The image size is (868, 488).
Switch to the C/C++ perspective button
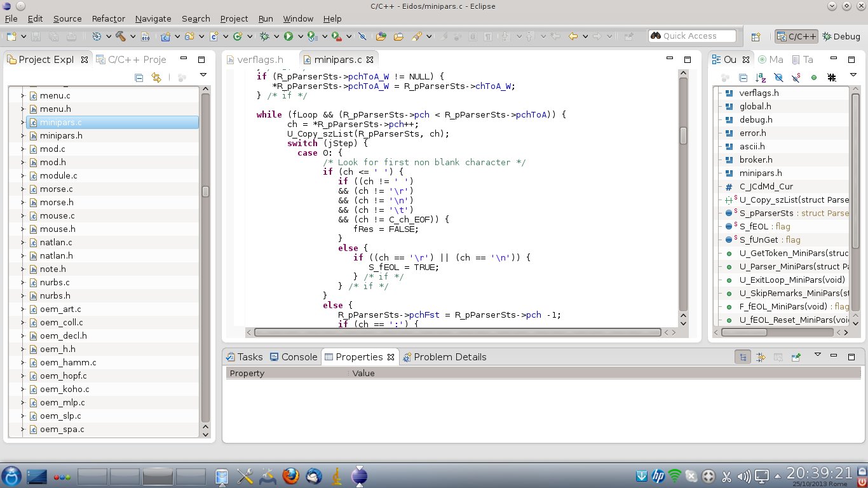pyautogui.click(x=796, y=36)
